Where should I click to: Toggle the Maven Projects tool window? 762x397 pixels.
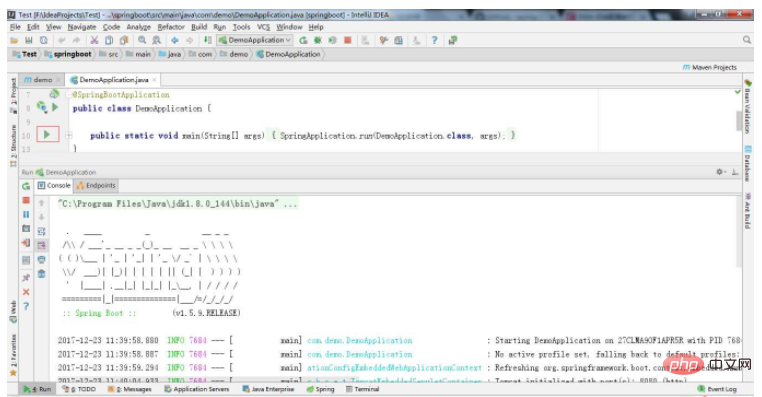710,68
